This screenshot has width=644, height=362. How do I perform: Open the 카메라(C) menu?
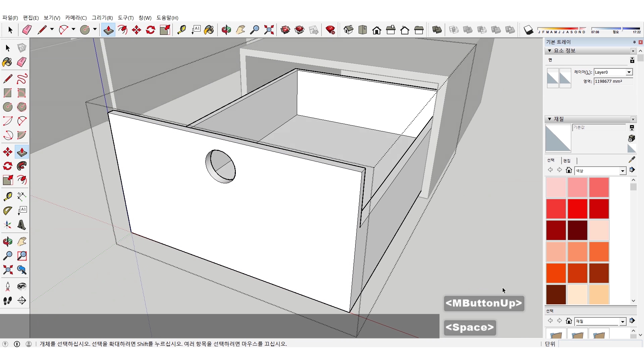pos(75,18)
